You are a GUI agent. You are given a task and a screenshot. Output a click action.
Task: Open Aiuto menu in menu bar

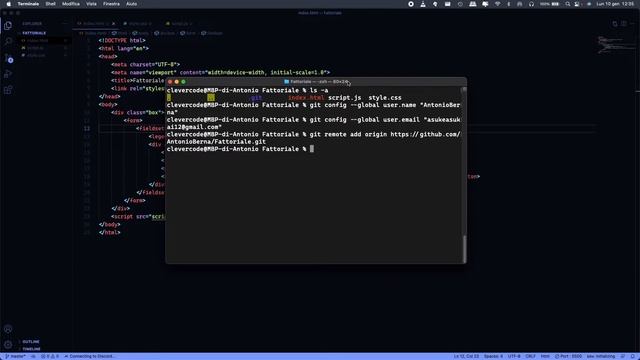point(131,4)
